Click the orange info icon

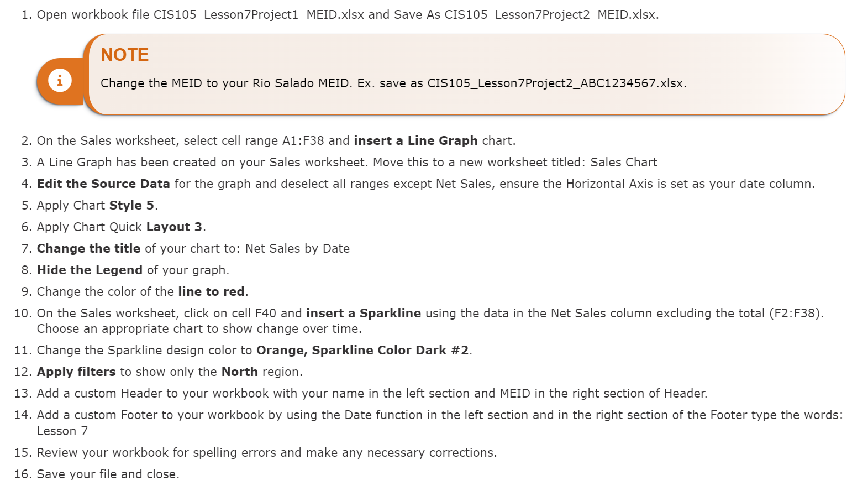[x=60, y=80]
